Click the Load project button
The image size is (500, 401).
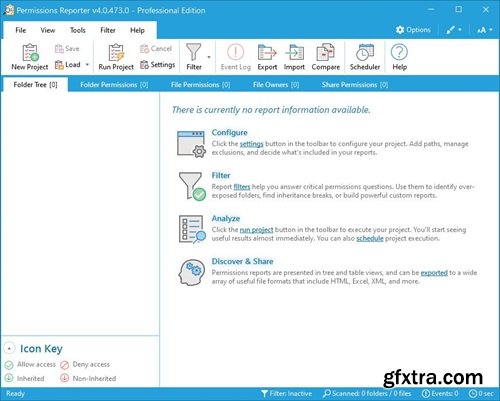(x=68, y=64)
